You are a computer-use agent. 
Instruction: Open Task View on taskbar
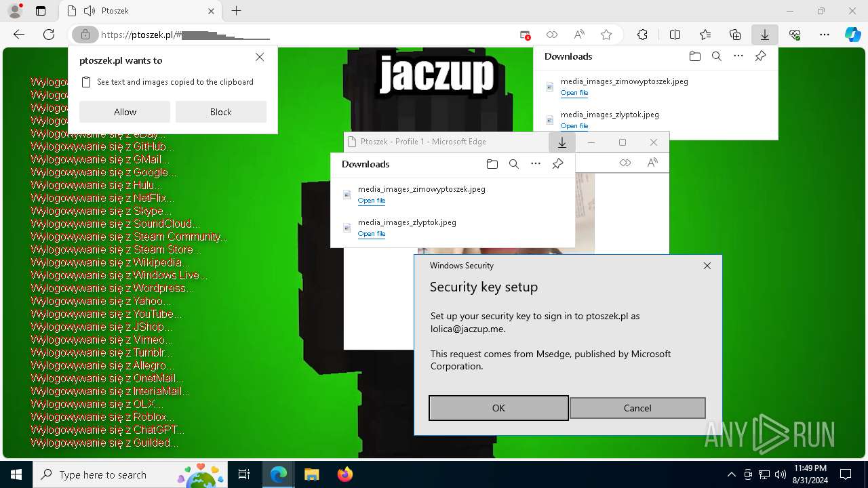pos(245,474)
